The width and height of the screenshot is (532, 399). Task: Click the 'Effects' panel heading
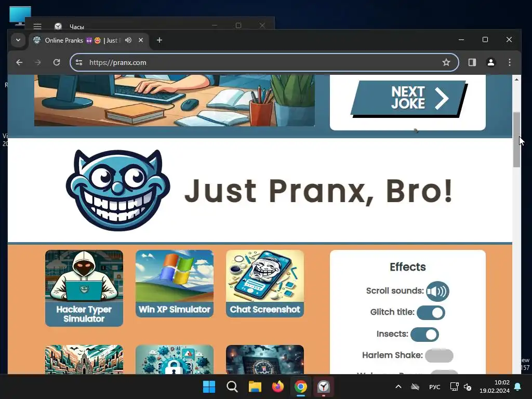coord(407,267)
